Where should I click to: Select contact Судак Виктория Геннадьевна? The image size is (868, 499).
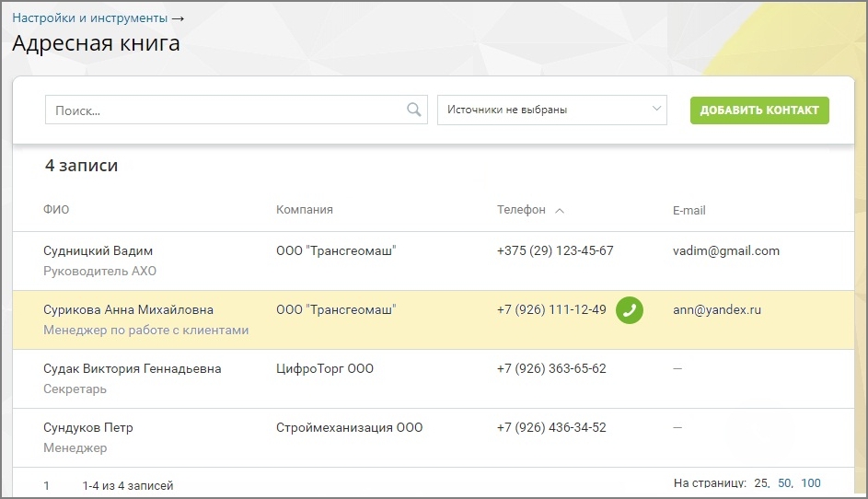point(132,369)
